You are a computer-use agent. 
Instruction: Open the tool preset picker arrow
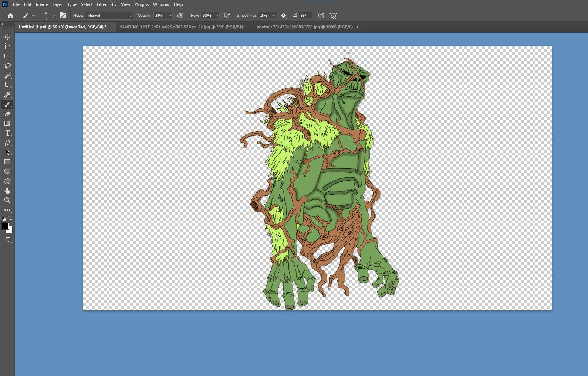click(33, 16)
